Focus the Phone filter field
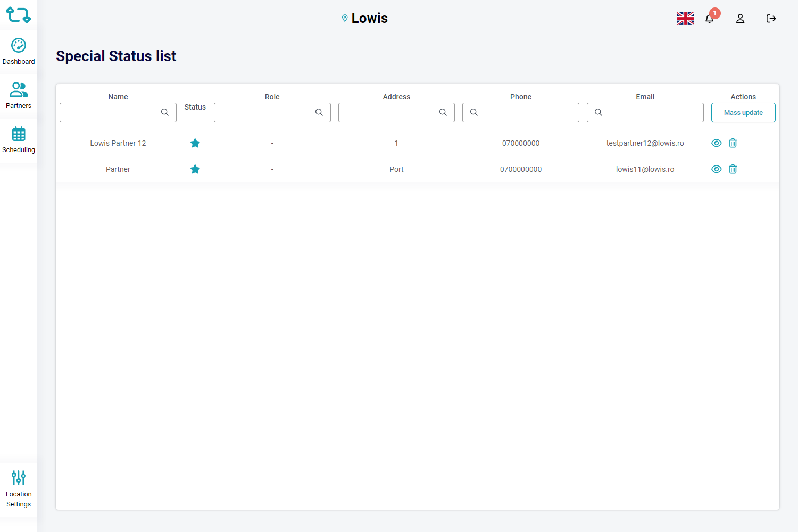Screen dimensions: 798x532 click(x=521, y=112)
